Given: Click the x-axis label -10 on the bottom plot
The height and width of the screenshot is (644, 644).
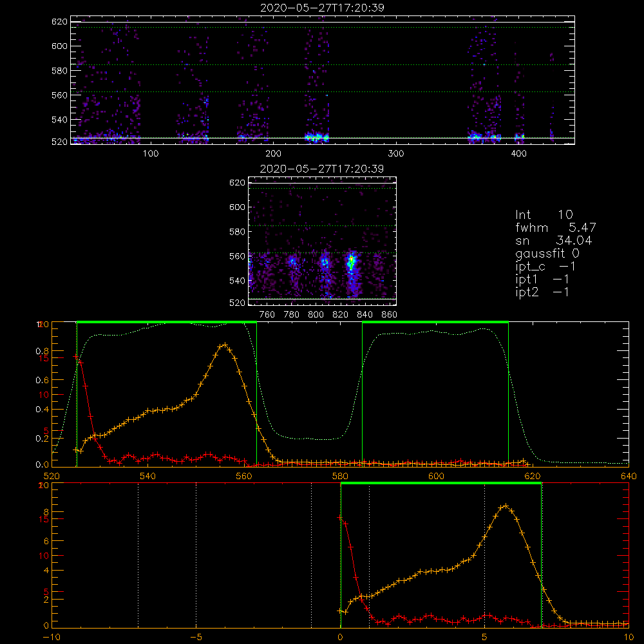Looking at the screenshot, I should 52,638.
